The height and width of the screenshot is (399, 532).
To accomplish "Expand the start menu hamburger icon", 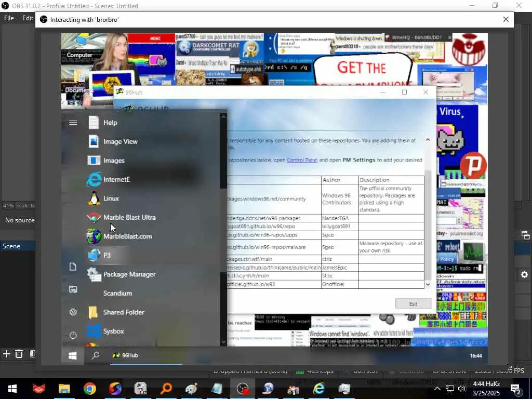I will [73, 123].
